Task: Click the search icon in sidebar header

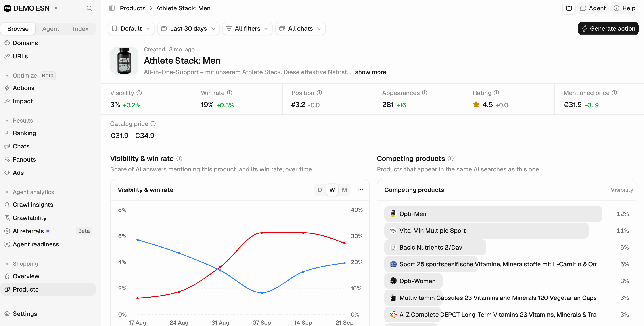Action: tap(89, 8)
